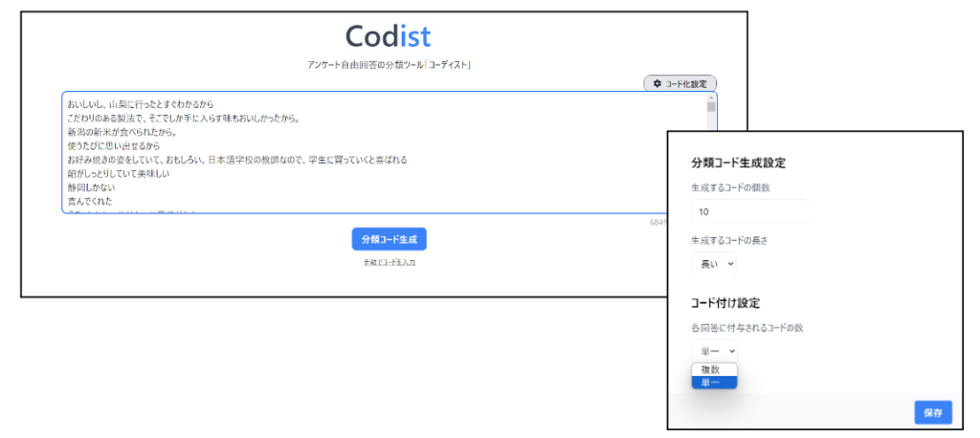This screenshot has width=980, height=438.
Task: Click the line 使うたびに思い出せるから
Action: [x=114, y=145]
